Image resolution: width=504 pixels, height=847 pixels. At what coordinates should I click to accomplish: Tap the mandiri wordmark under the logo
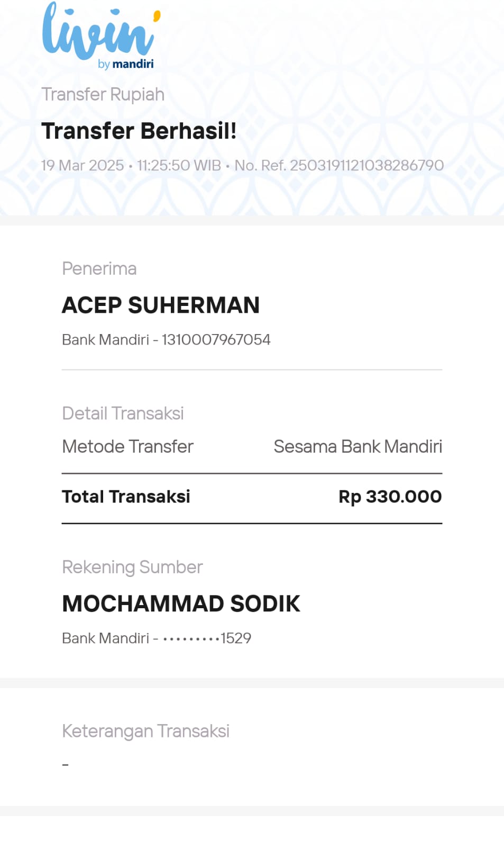point(133,64)
